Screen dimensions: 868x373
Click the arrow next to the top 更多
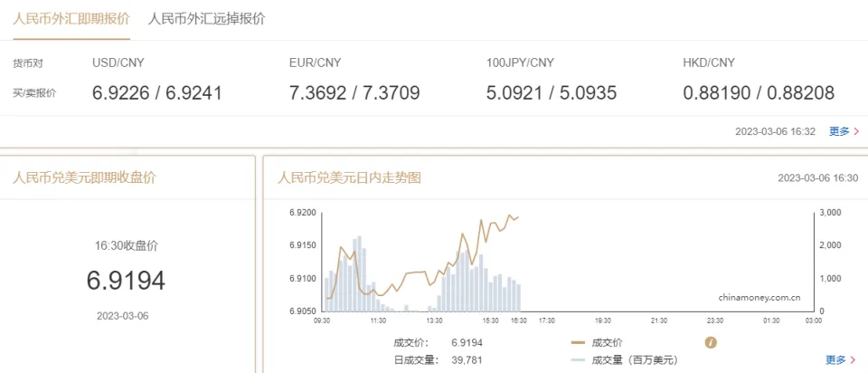coord(855,131)
